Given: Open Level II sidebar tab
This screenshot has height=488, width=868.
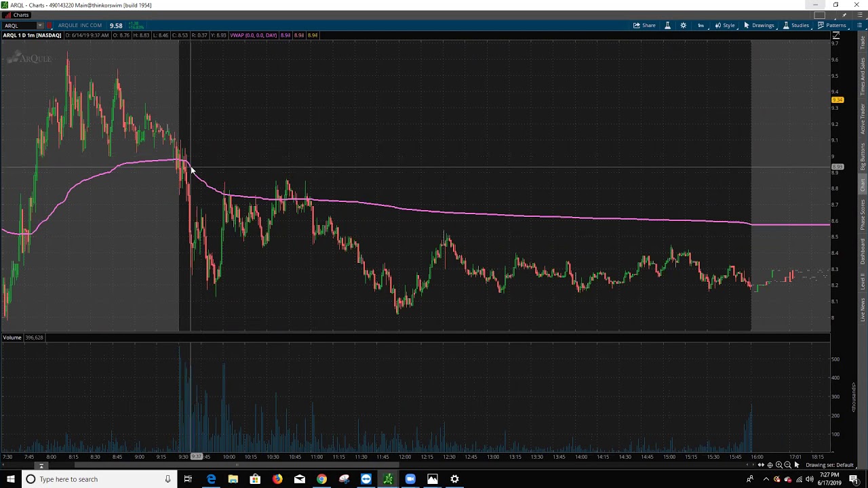Looking at the screenshot, I should click(863, 282).
